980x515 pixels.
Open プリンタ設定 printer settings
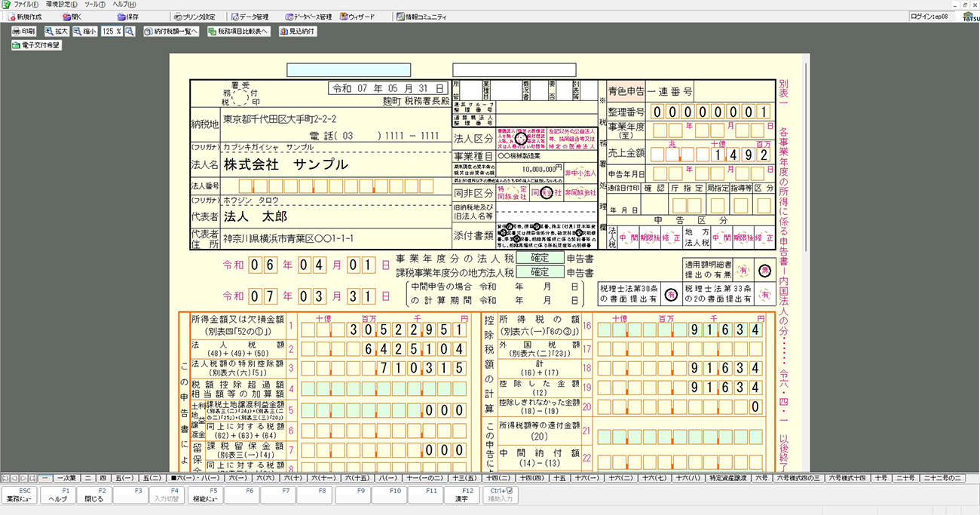[x=194, y=17]
